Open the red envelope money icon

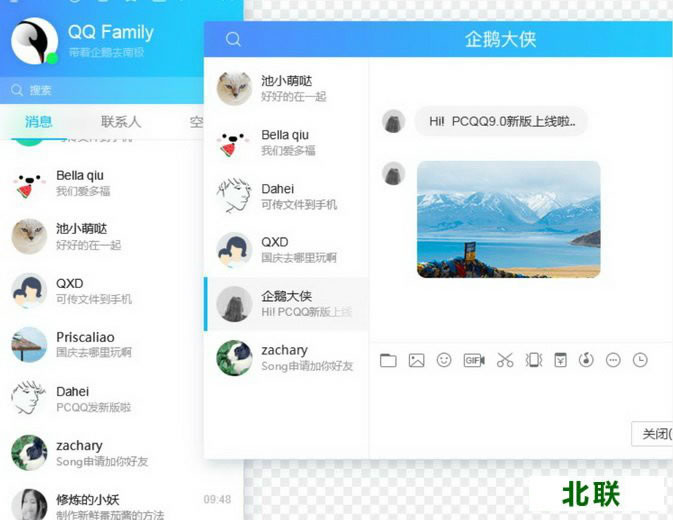click(560, 360)
